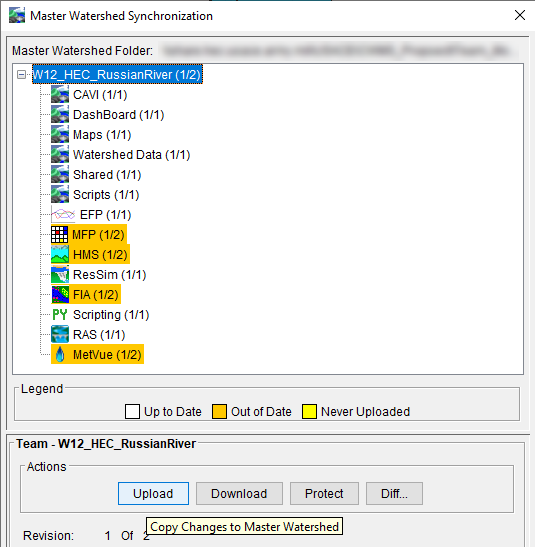Viewport: 535px width, 547px height.
Task: Close the Master Watershed Synchronization dialog
Action: 520,15
